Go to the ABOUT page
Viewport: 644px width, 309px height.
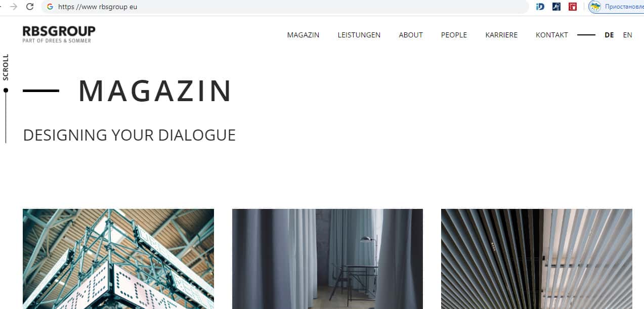point(411,35)
